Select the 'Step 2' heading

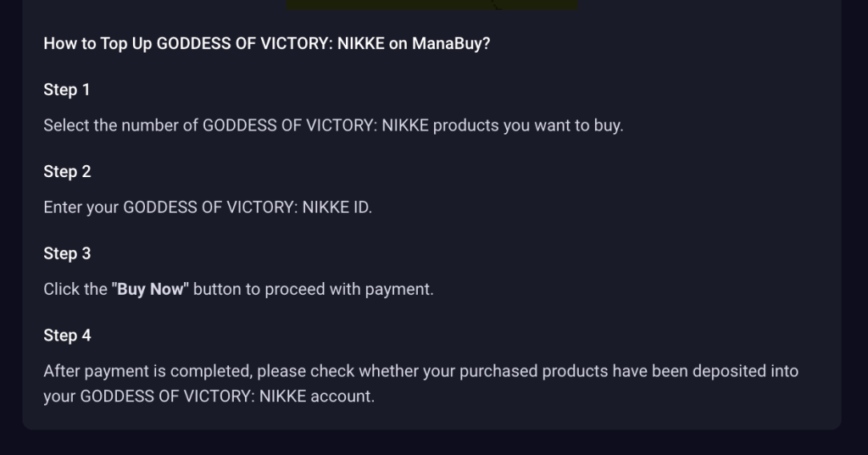(x=67, y=172)
